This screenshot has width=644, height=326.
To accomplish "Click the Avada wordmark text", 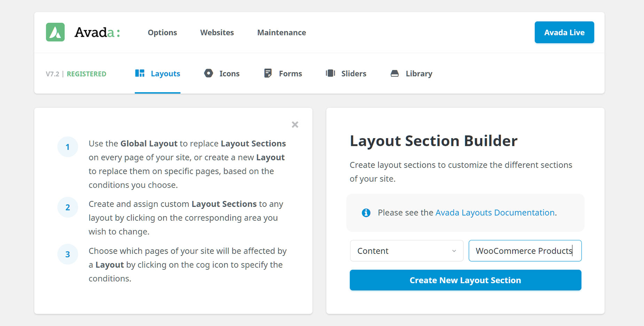I will (97, 32).
